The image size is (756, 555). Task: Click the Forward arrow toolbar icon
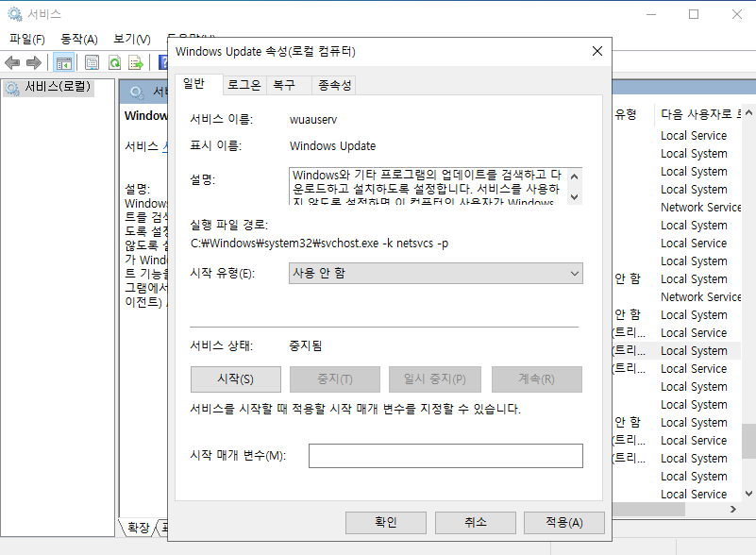(x=34, y=62)
